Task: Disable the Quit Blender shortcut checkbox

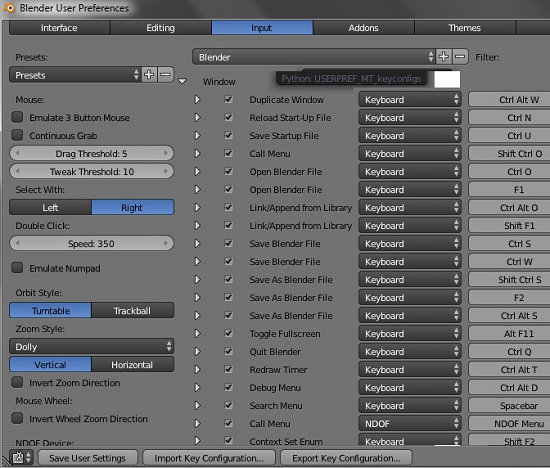Action: 228,351
